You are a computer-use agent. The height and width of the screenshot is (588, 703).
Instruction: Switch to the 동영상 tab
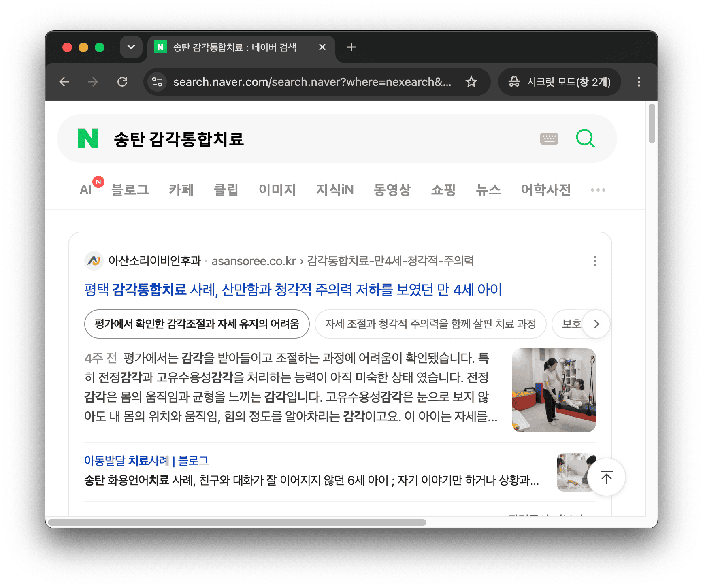[392, 190]
